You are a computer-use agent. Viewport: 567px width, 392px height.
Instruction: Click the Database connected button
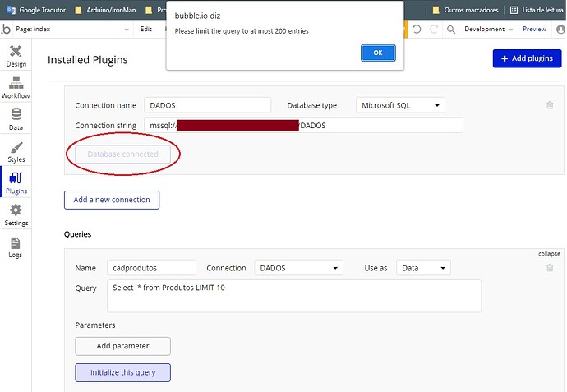click(x=123, y=154)
